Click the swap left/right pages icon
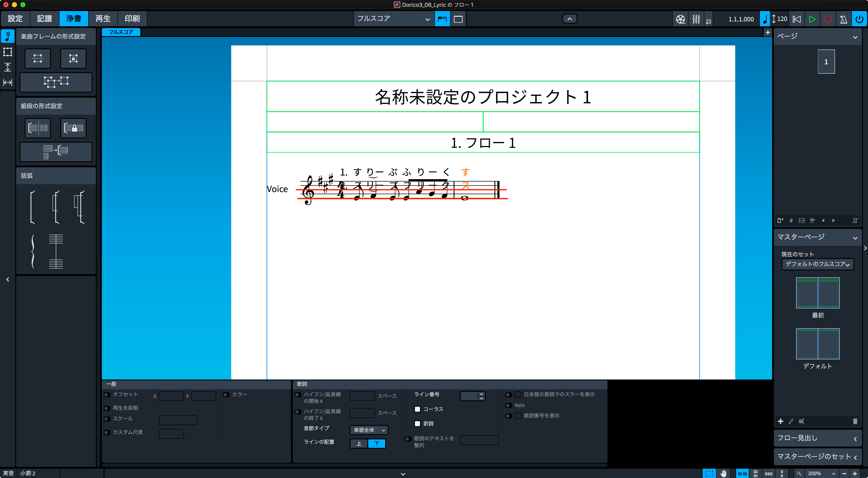This screenshot has width=868, height=478. (x=802, y=221)
